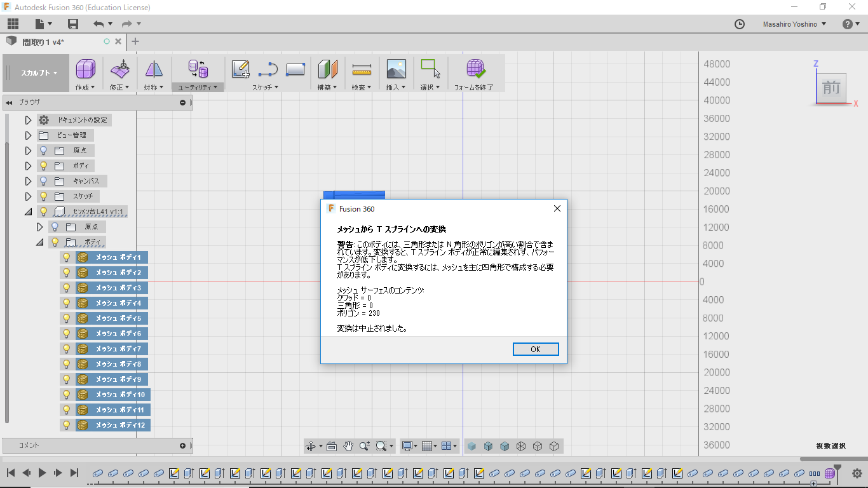Click the Create Sketch icon
Image resolution: width=868 pixels, height=488 pixels.
[240, 69]
